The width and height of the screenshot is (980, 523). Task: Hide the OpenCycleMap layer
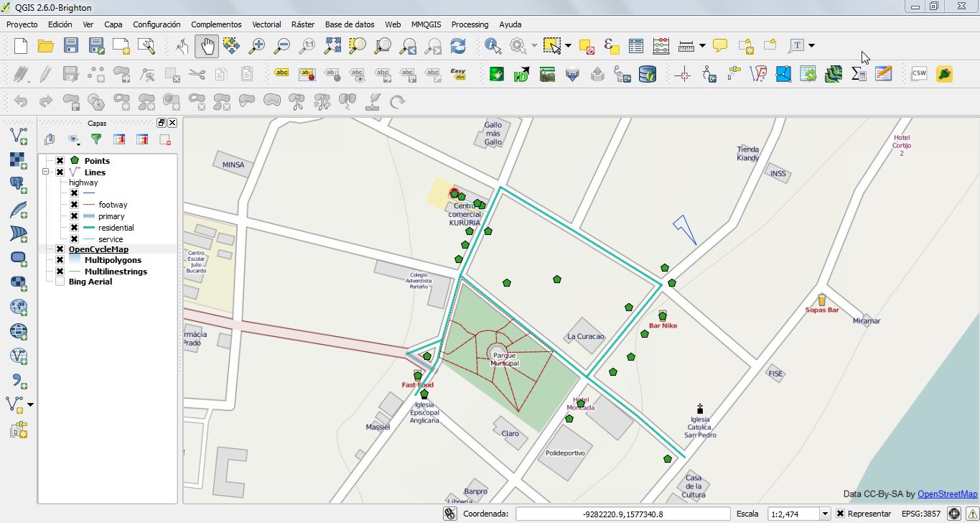click(60, 249)
